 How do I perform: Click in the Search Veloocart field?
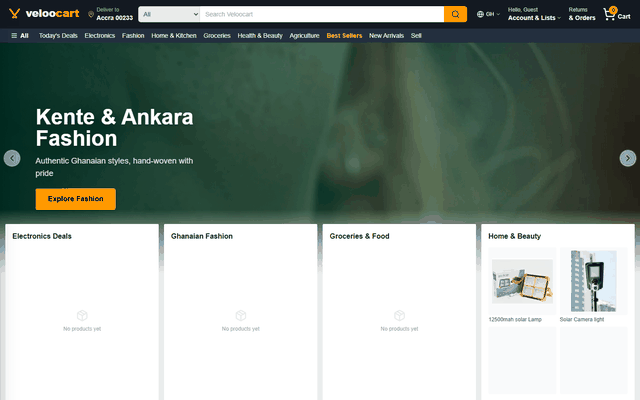(322, 14)
